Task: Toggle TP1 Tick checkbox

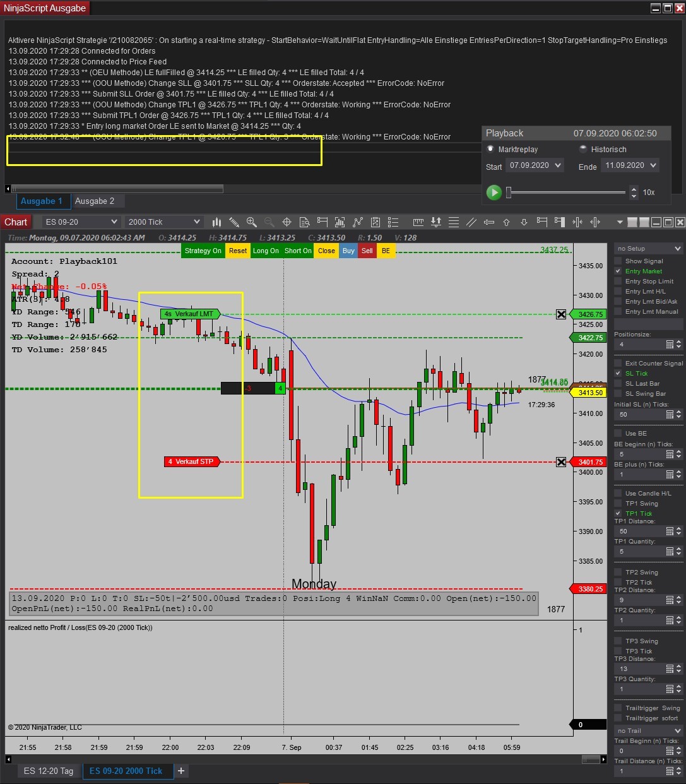Action: (618, 513)
